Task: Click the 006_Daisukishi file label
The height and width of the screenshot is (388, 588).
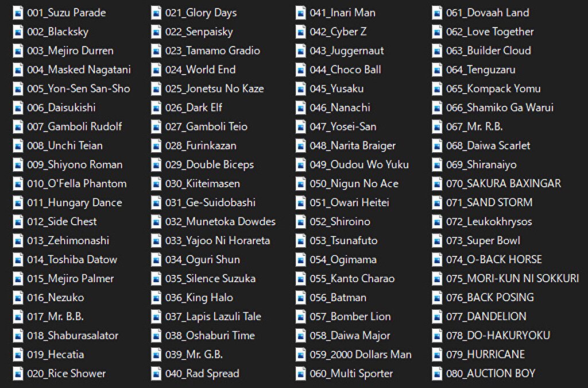Action: [61, 107]
